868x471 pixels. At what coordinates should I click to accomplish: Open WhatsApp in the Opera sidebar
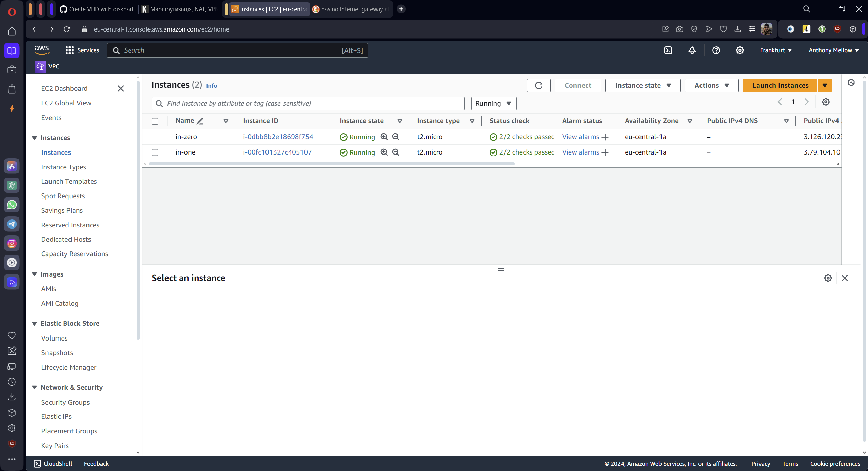click(12, 205)
